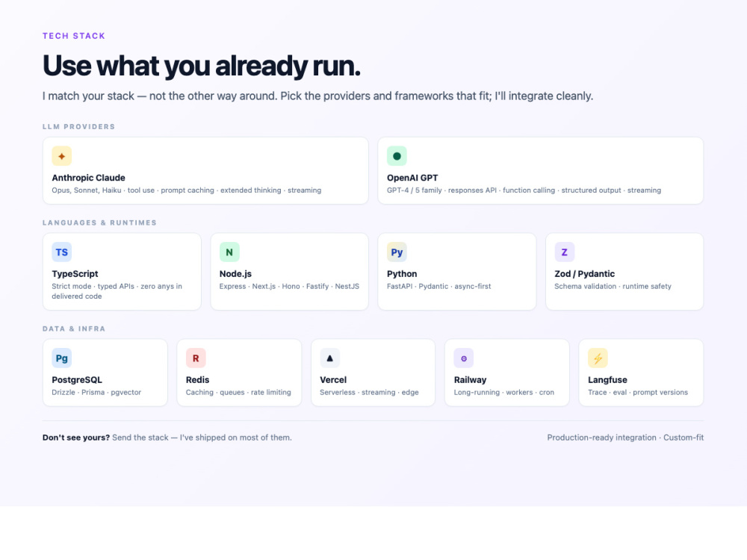Click 'Long-running · workers · cron' text
Viewport: 747px width, 560px height.
(504, 393)
